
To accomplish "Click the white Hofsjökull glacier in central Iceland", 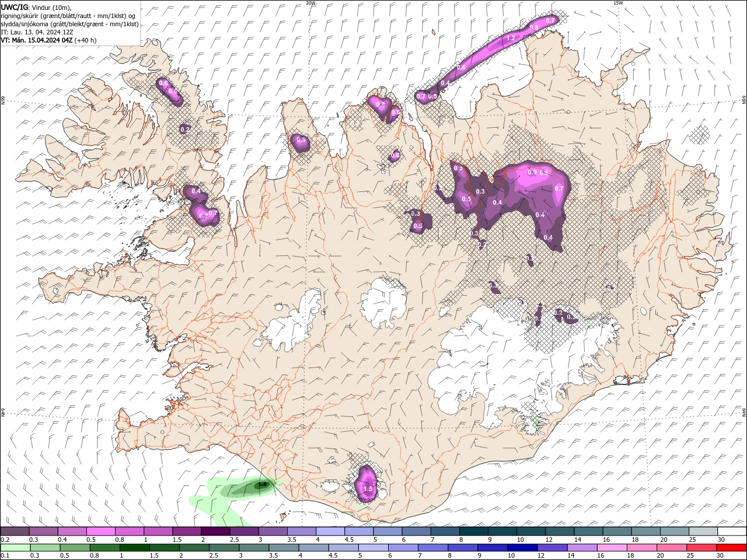I will 383,302.
